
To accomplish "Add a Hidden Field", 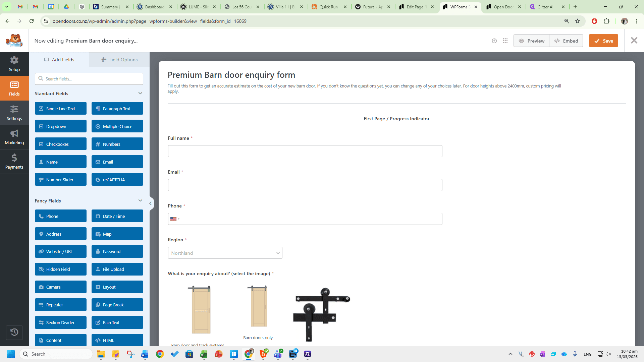I will coord(61,269).
